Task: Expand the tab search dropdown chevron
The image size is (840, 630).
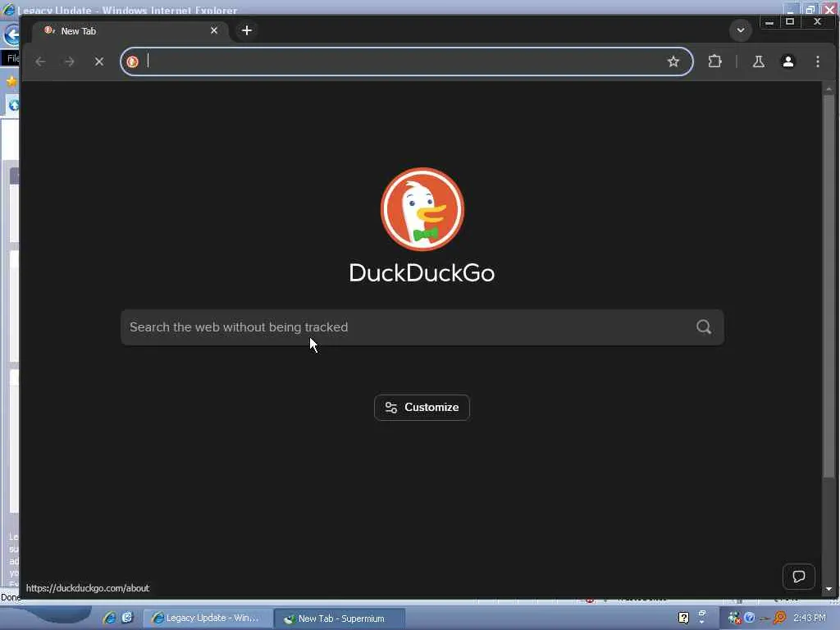Action: (741, 30)
